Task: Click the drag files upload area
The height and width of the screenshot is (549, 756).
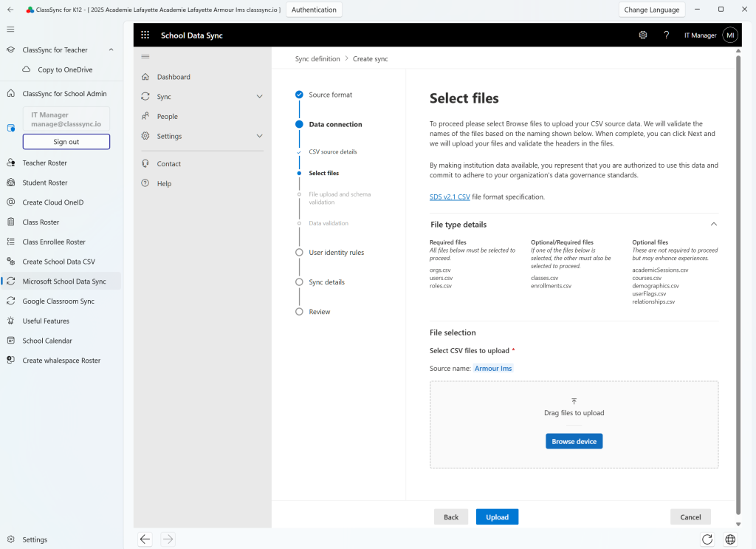Action: tap(574, 425)
